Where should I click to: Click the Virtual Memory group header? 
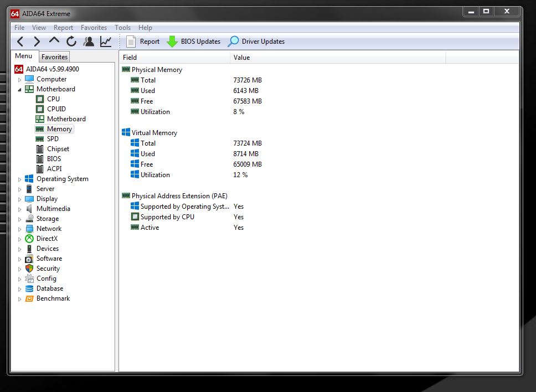[154, 133]
